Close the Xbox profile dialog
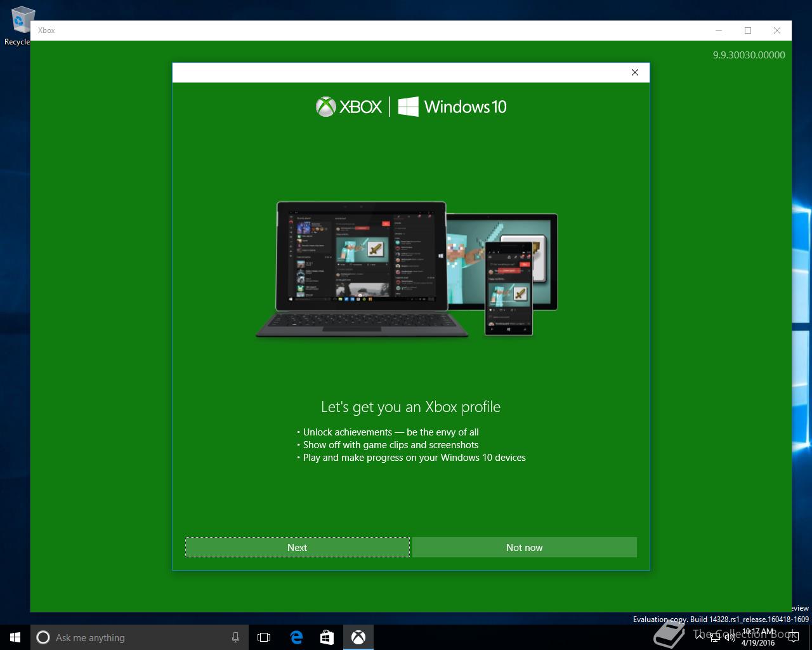The width and height of the screenshot is (812, 650). (635, 72)
